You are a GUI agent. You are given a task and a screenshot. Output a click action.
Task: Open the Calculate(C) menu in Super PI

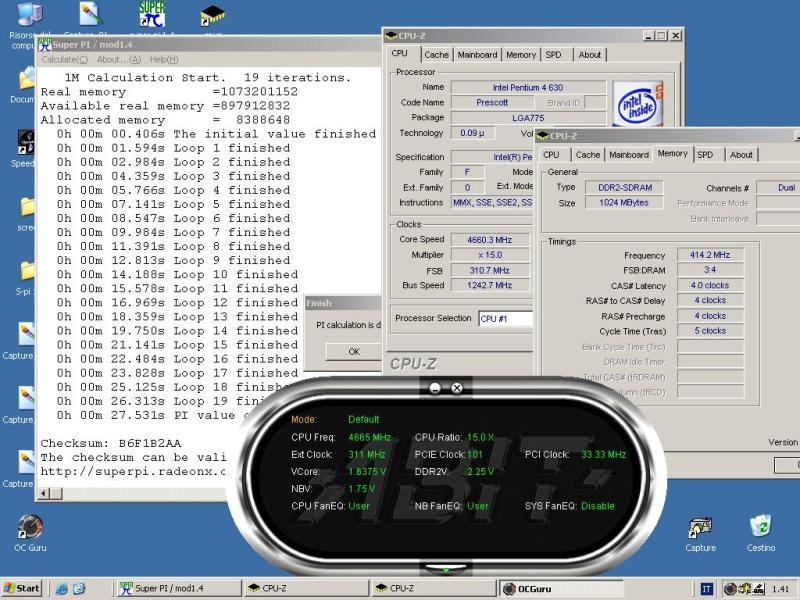click(x=64, y=60)
